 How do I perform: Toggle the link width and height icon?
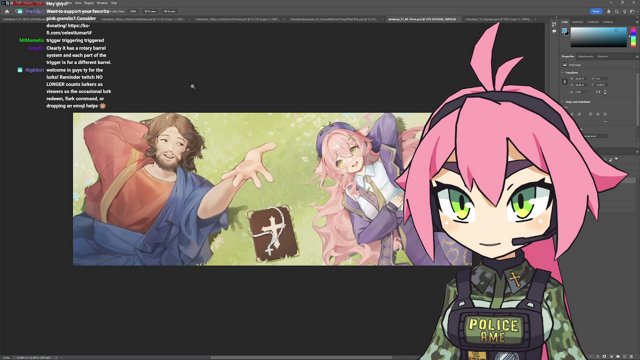click(565, 82)
